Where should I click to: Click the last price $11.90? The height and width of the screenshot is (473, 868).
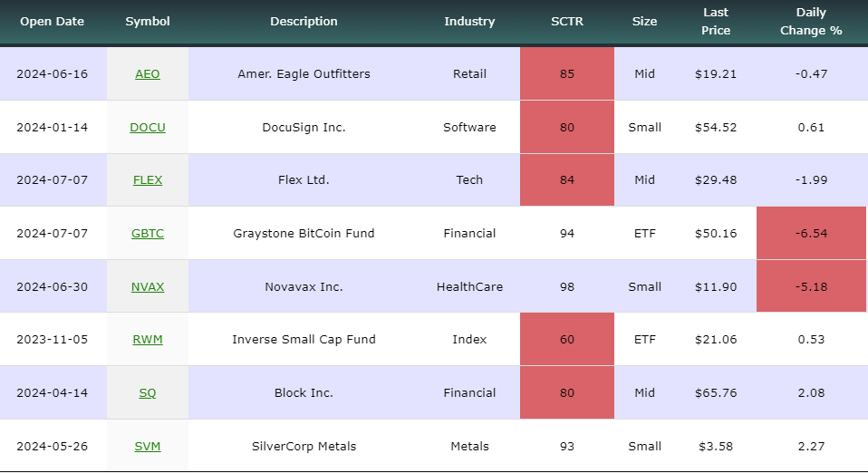[x=716, y=286]
